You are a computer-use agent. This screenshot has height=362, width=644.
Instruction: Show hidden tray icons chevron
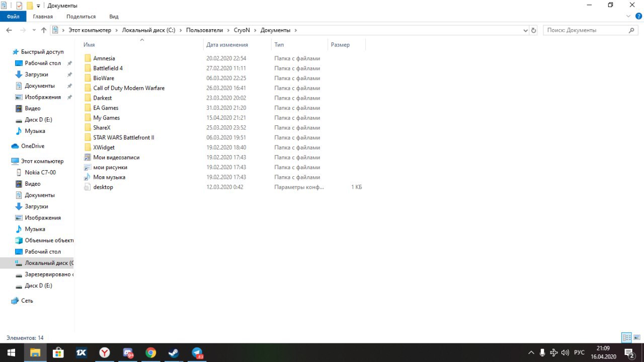(531, 352)
